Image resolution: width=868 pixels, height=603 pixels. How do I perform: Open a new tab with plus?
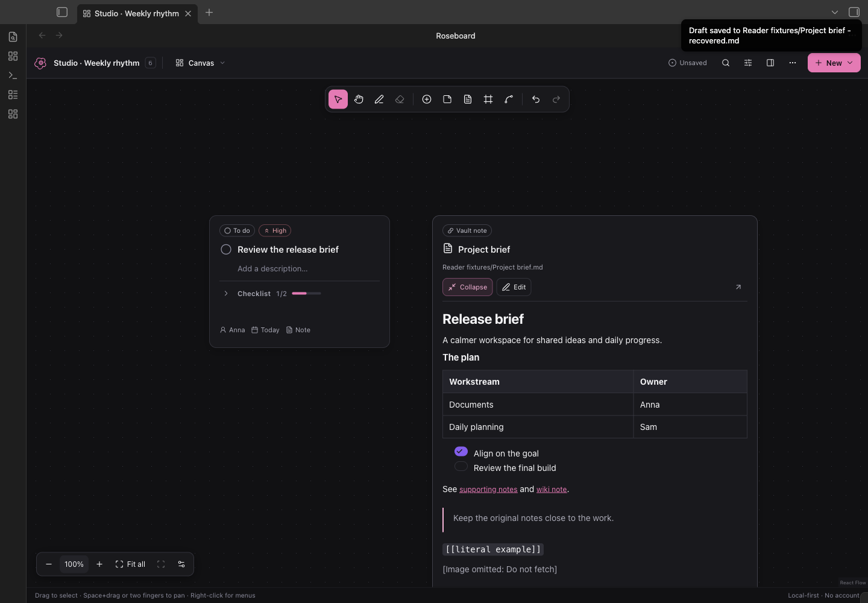coord(209,13)
